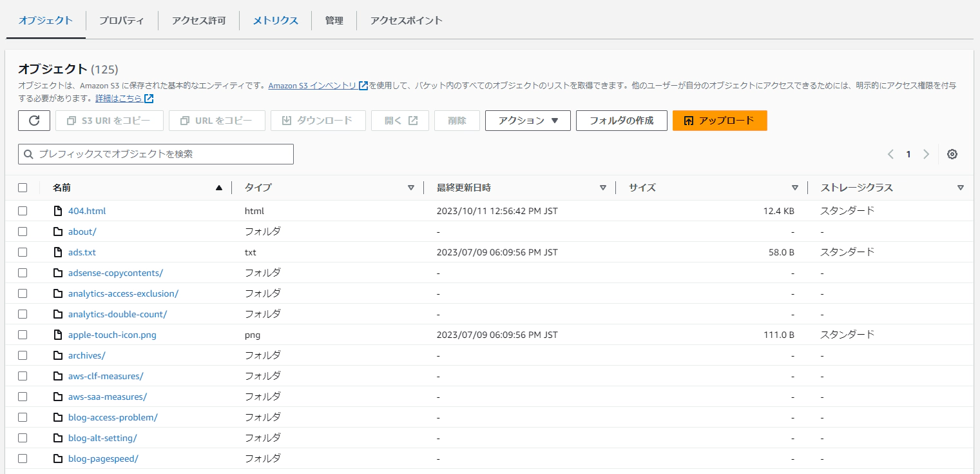Image resolution: width=980 pixels, height=474 pixels.
Task: Switch to the プロパティ tab
Action: (x=121, y=20)
